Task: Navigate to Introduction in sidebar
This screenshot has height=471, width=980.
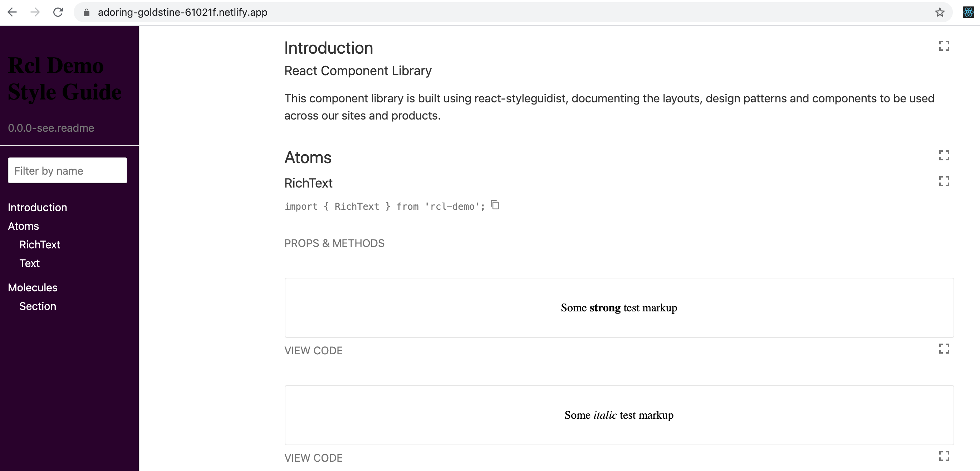Action: (x=37, y=208)
